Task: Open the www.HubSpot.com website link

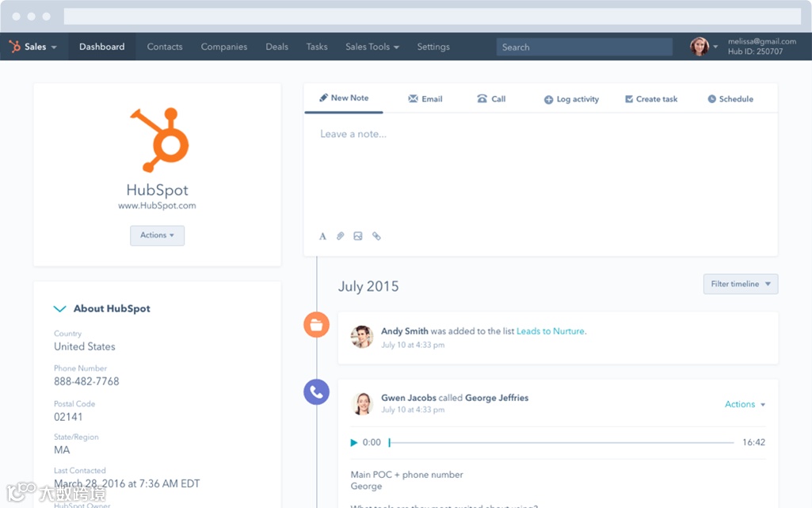Action: point(157,205)
